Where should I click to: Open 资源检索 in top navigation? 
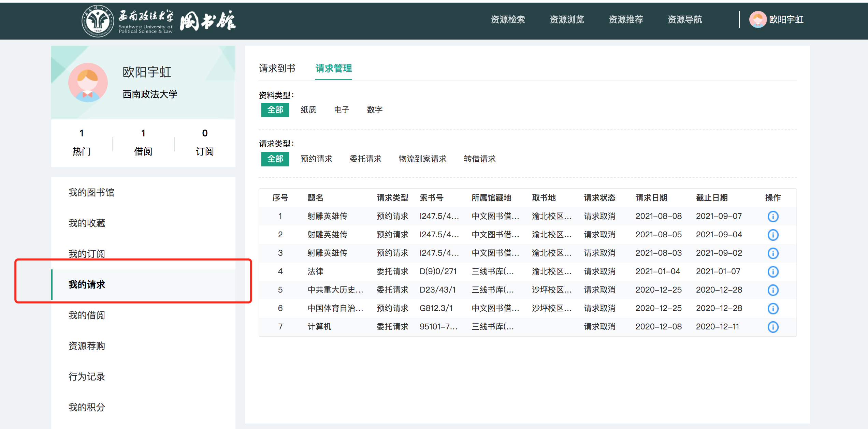click(x=508, y=19)
